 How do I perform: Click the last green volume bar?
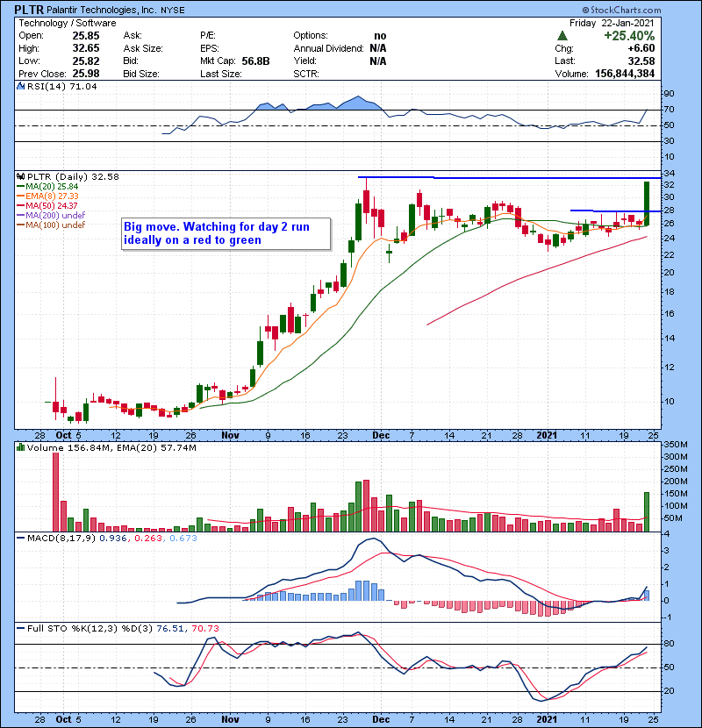coord(646,511)
